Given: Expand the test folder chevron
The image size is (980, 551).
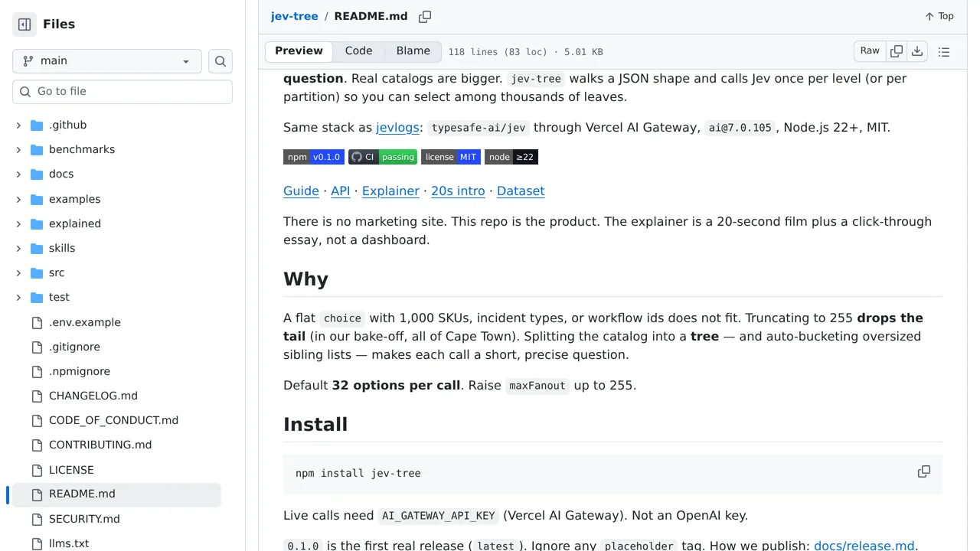Looking at the screenshot, I should (x=18, y=298).
